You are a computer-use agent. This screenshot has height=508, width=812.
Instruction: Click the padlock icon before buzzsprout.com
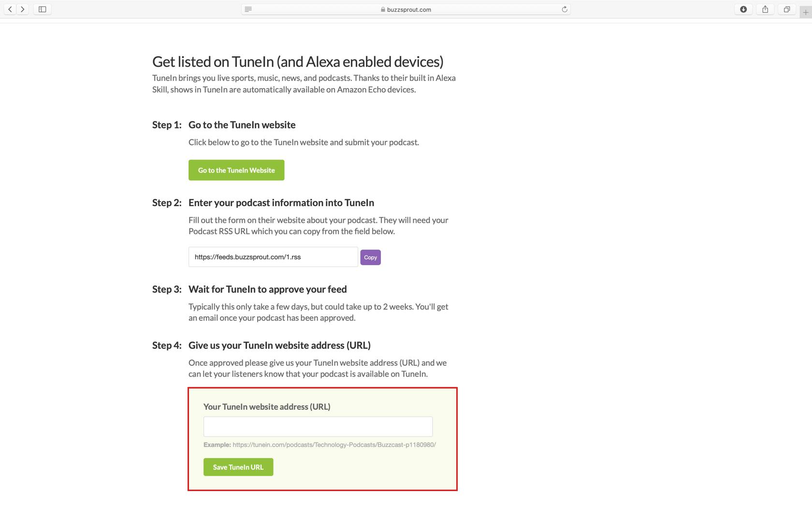tap(382, 9)
